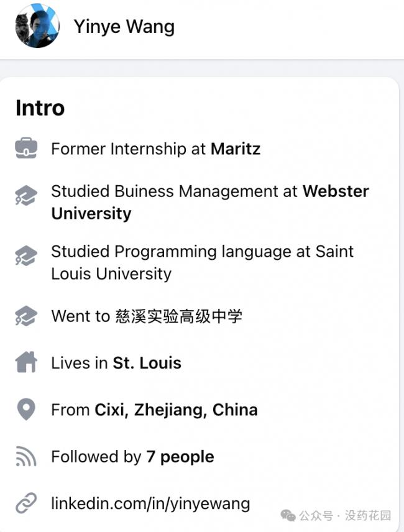Viewport: 404px width, 532px height.
Task: Open the Cixi, Zhejiang, China hometown link
Action: coord(176,410)
